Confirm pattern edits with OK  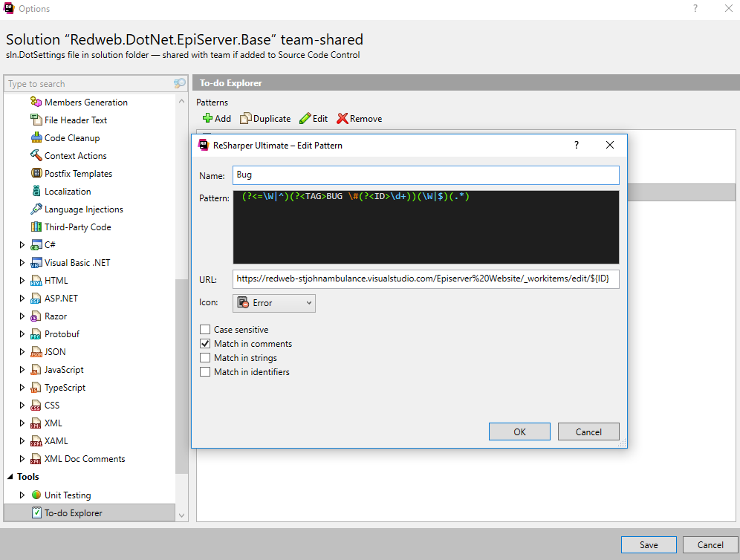tap(519, 432)
